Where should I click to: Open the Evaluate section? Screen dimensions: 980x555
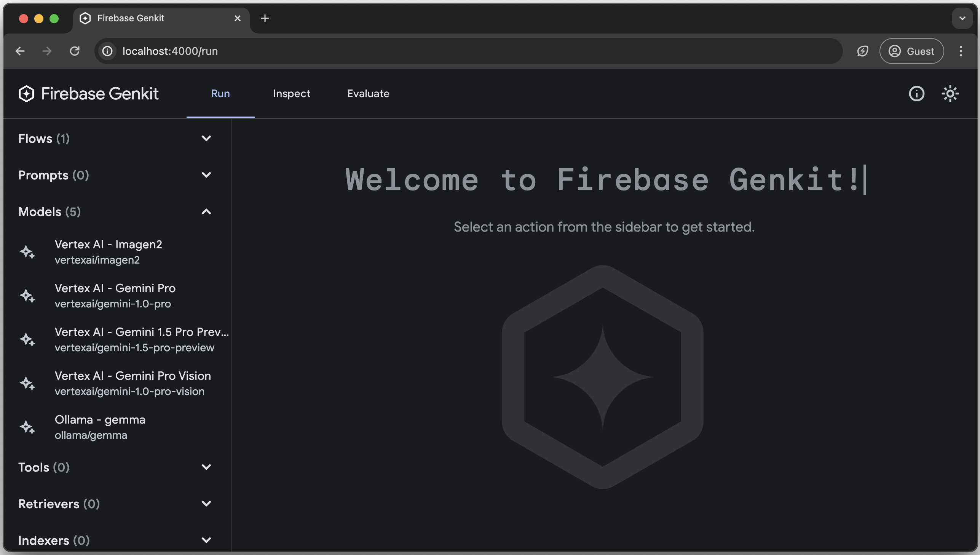368,94
